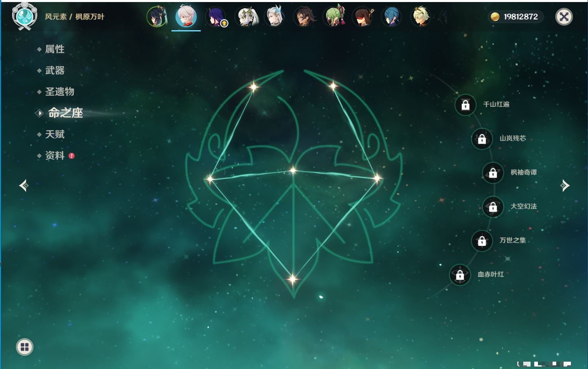Click the 千山红遍 label text
Image resolution: width=588 pixels, height=369 pixels.
496,104
